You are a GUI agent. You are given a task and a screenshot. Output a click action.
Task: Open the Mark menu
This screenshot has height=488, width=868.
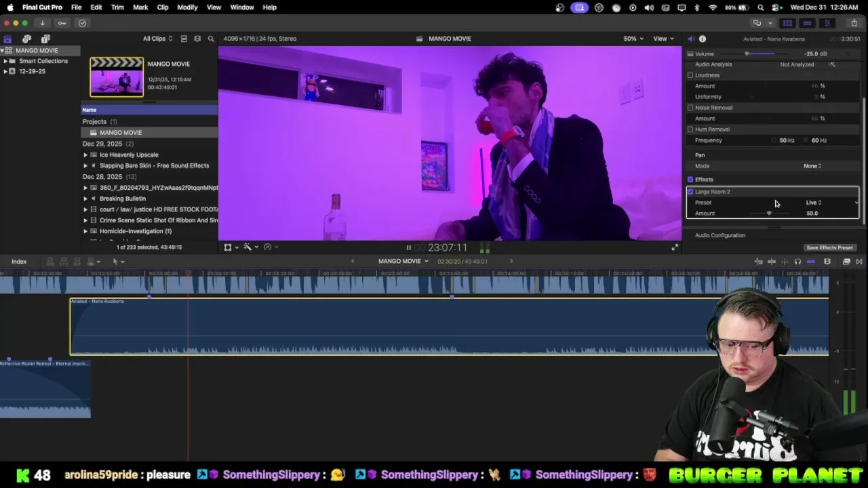pos(140,7)
